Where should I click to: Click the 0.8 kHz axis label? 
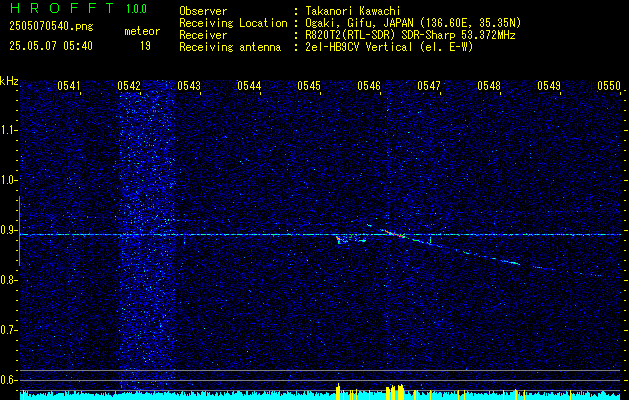tap(8, 280)
